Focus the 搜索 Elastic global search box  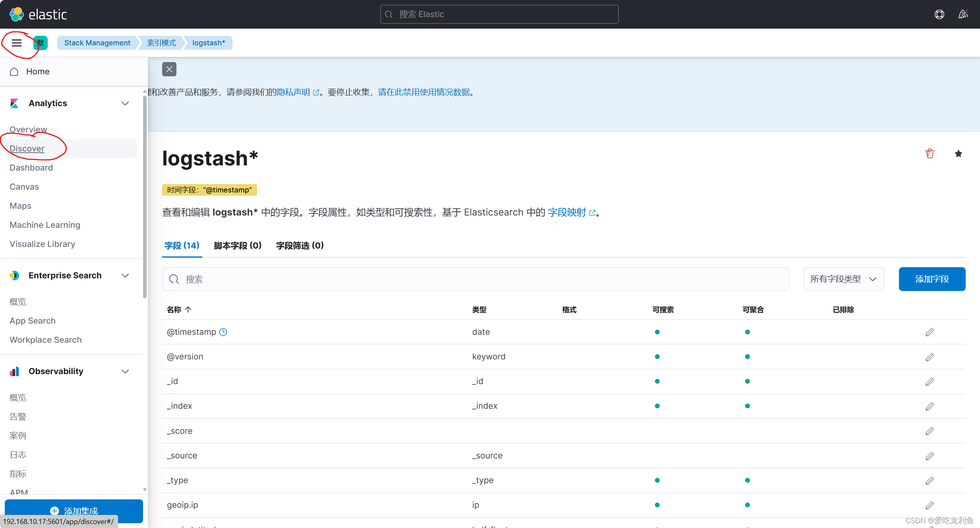[x=499, y=14]
